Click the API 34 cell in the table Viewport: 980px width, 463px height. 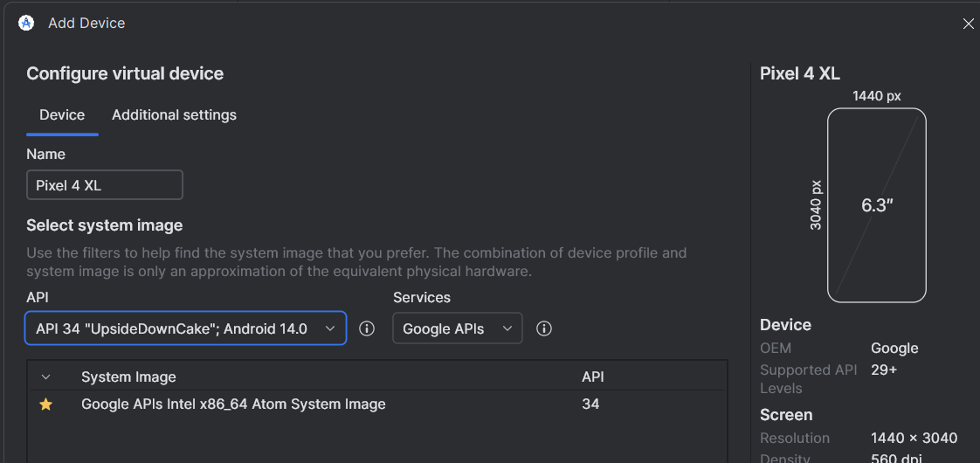590,404
